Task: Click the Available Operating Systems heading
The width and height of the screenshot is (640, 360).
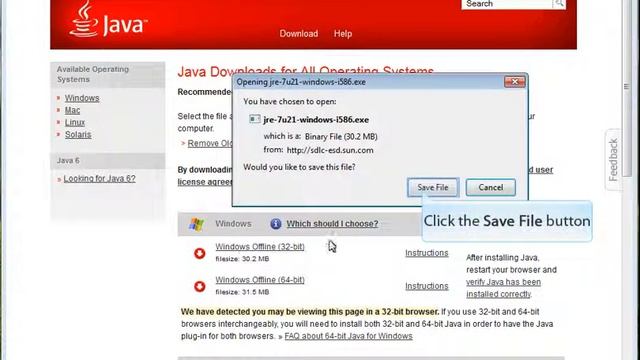Action: tap(93, 74)
